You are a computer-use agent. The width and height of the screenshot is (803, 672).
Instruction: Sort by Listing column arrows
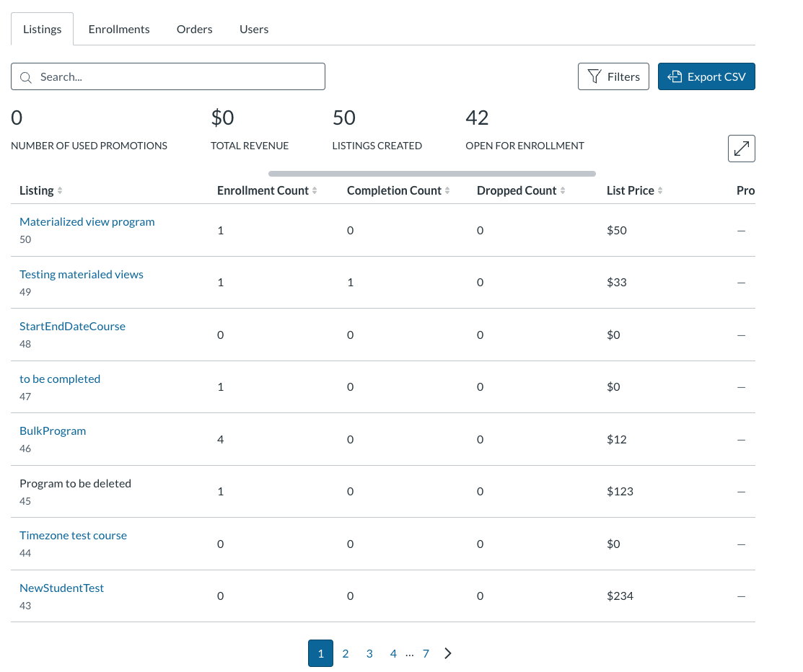[x=60, y=190]
